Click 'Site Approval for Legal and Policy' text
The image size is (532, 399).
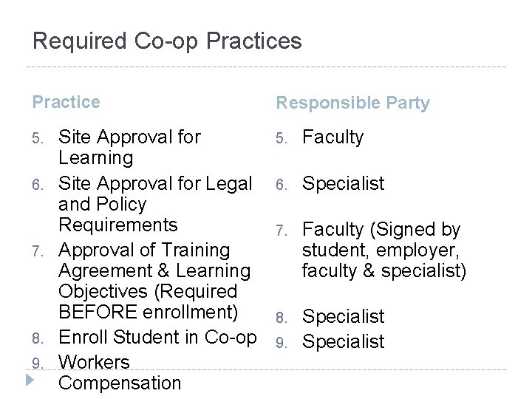[x=155, y=194]
